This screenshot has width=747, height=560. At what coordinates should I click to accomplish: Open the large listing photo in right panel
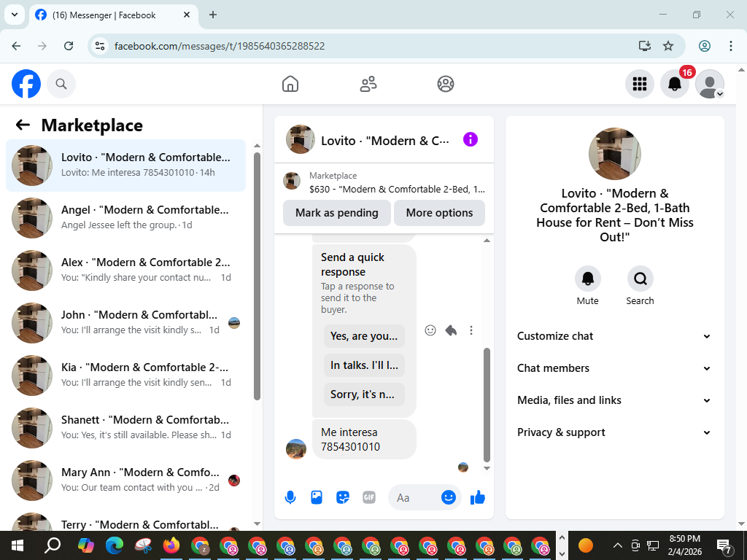(x=614, y=154)
